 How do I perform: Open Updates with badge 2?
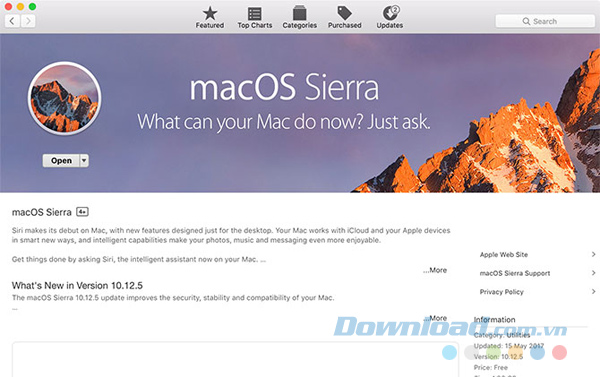pyautogui.click(x=390, y=18)
